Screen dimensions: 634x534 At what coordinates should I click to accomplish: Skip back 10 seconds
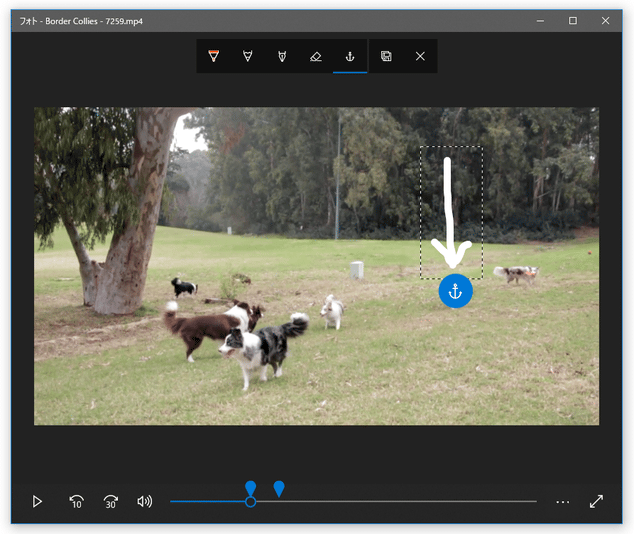[x=76, y=501]
